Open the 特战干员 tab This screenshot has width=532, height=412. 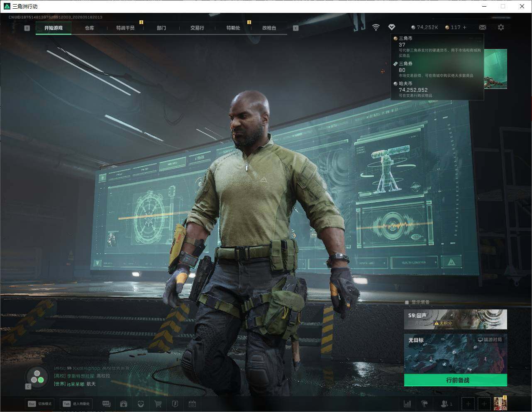(x=125, y=28)
